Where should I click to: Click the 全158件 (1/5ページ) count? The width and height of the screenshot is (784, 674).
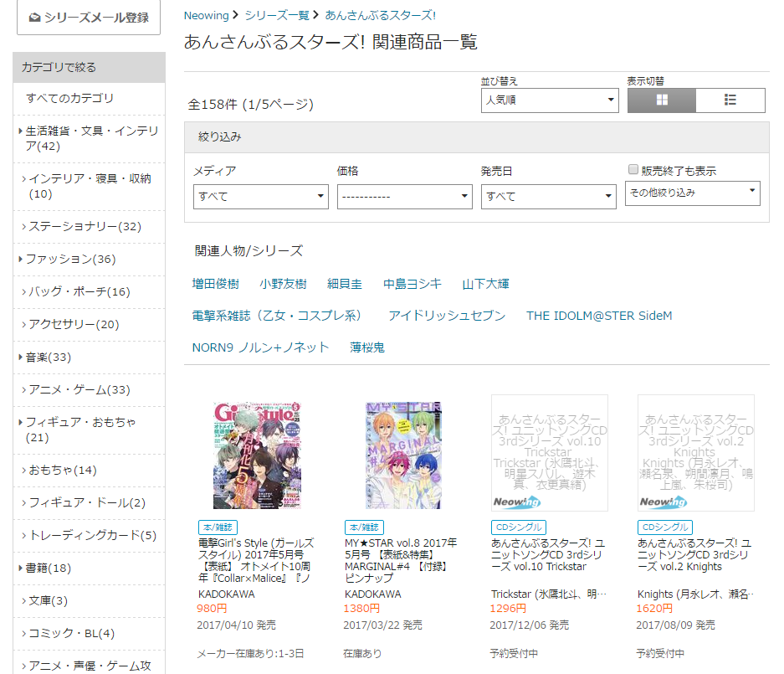pos(250,104)
